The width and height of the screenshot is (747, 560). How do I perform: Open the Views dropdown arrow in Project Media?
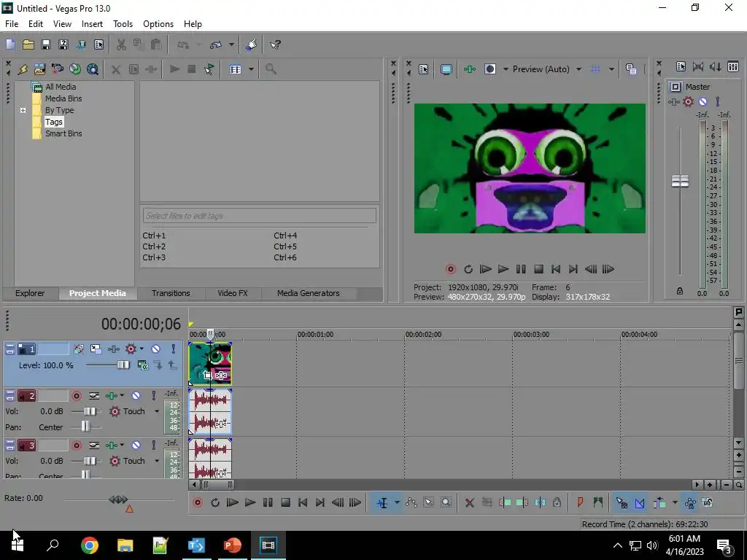tap(251, 69)
